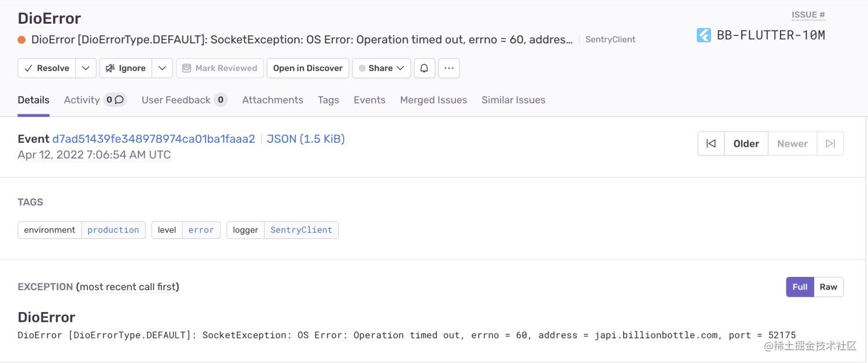Switch stack trace to Raw view

[x=828, y=287]
